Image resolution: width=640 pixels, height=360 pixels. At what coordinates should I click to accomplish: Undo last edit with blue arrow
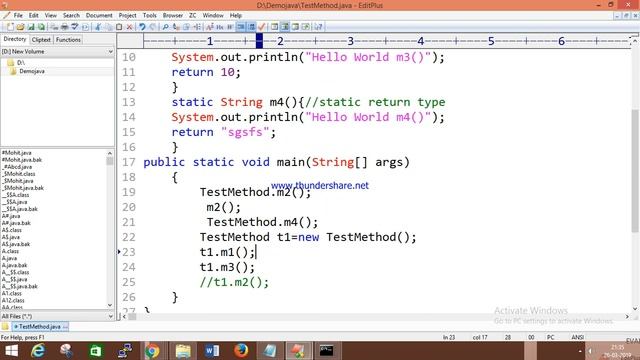(x=142, y=27)
